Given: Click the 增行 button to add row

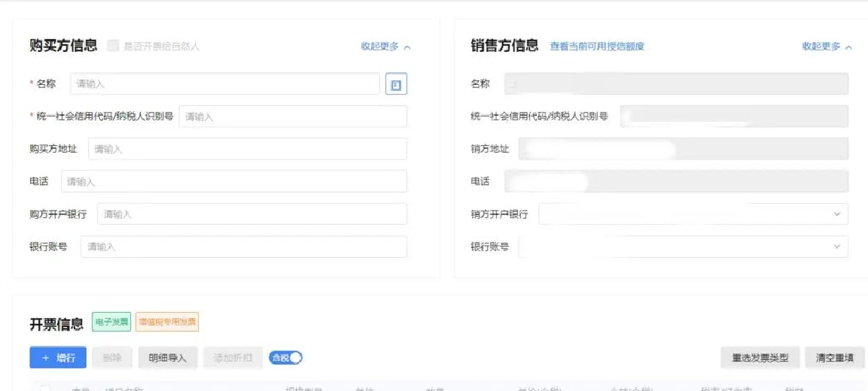Looking at the screenshot, I should point(58,358).
